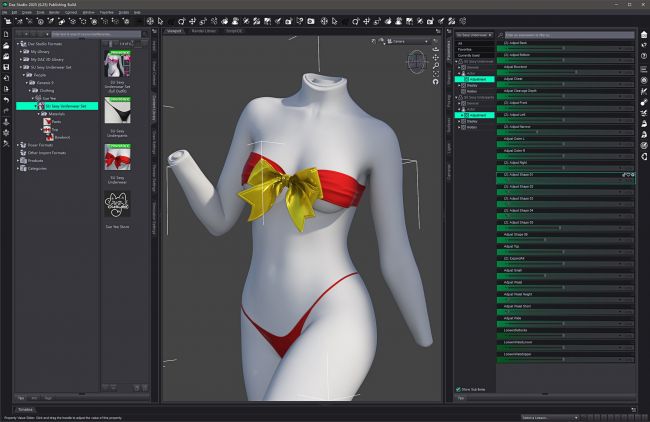This screenshot has width=650, height=422.
Task: Click the New Scene file icon
Action: pyautogui.click(x=7, y=34)
